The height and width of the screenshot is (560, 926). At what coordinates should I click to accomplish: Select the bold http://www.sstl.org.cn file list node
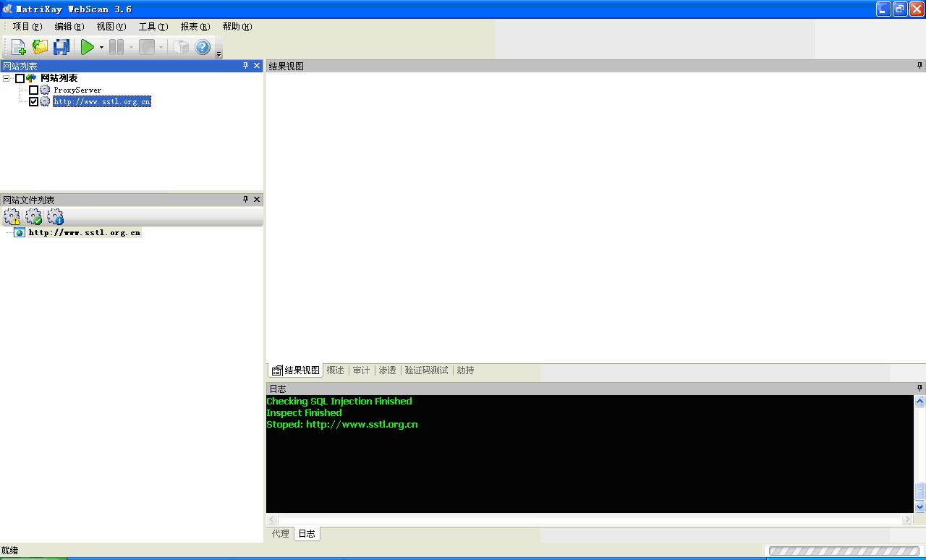pyautogui.click(x=85, y=232)
